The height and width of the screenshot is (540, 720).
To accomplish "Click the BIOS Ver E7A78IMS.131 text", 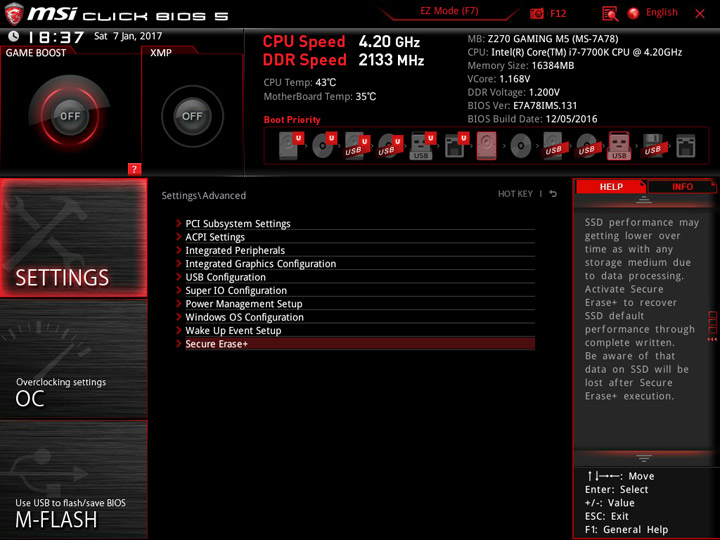I will [522, 106].
